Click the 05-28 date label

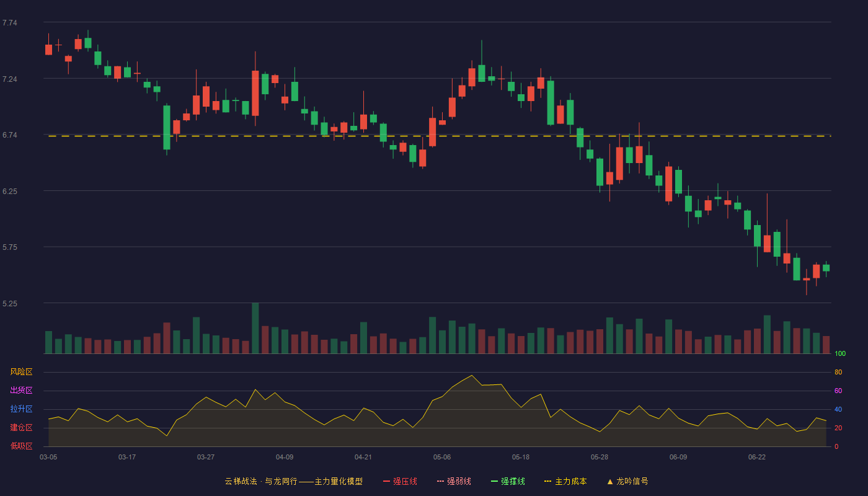click(x=600, y=457)
